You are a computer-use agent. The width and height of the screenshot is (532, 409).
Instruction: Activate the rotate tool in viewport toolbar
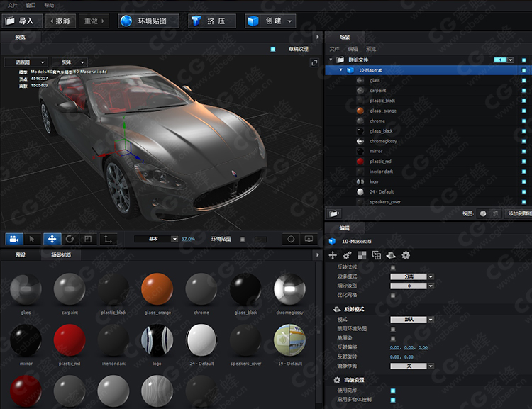pyautogui.click(x=70, y=239)
